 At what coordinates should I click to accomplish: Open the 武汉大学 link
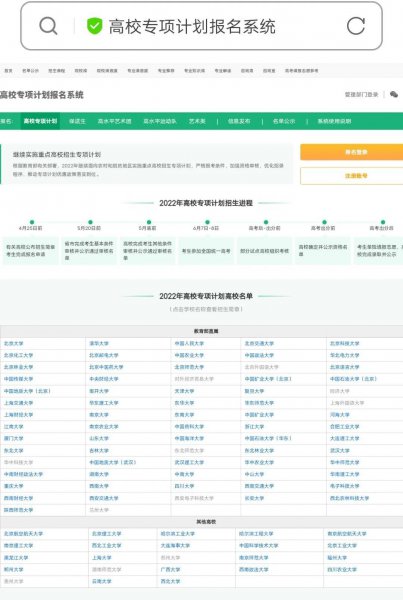tap(340, 451)
